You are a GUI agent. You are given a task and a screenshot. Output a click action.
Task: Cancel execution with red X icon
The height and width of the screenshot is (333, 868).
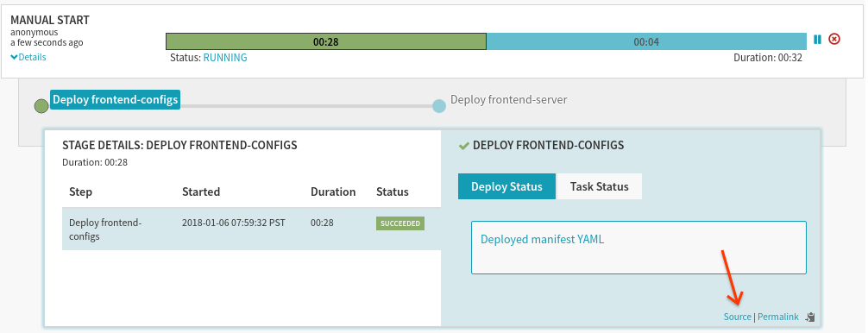click(x=834, y=40)
